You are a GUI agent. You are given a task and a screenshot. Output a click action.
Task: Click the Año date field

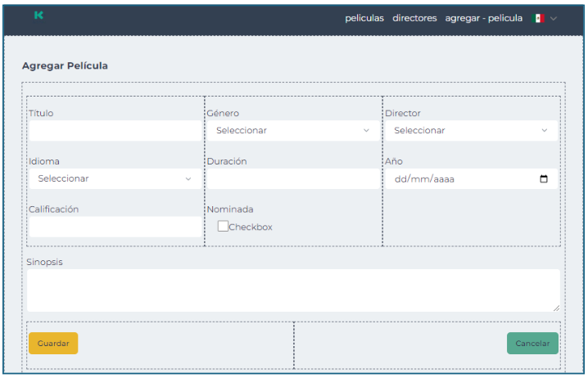click(x=459, y=179)
